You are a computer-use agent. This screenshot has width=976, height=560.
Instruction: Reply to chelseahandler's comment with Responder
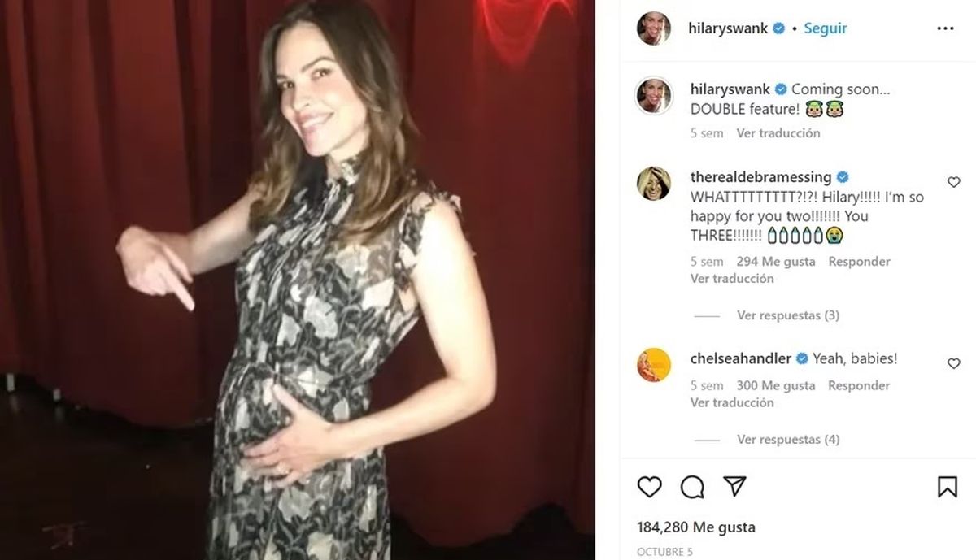[x=859, y=386]
